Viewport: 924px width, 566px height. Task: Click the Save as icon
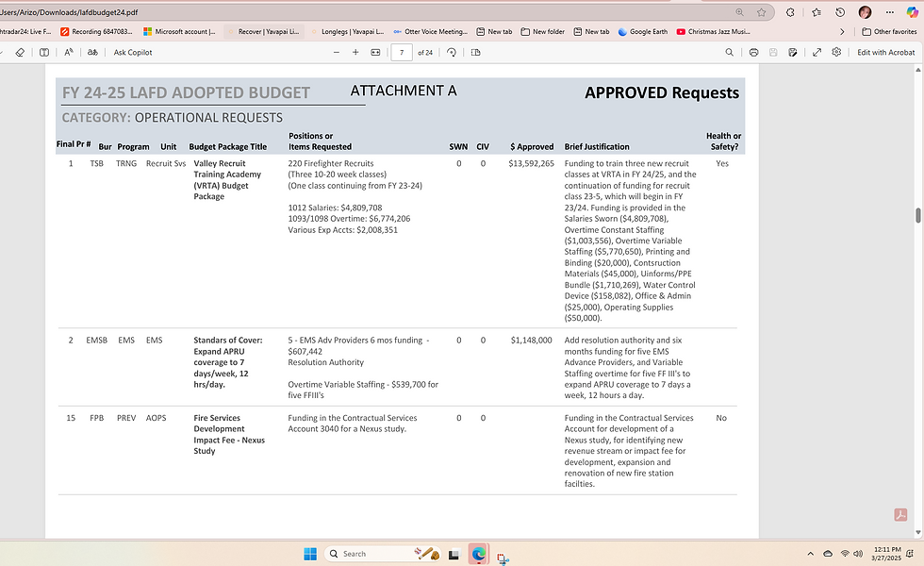[793, 53]
